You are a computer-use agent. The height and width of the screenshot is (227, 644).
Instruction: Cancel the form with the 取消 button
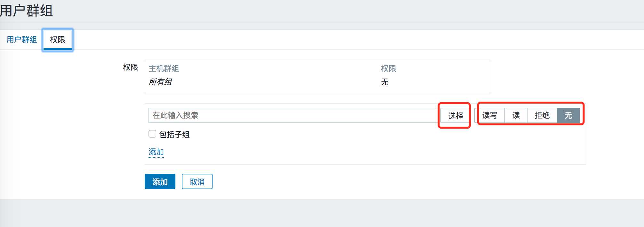coord(197,182)
